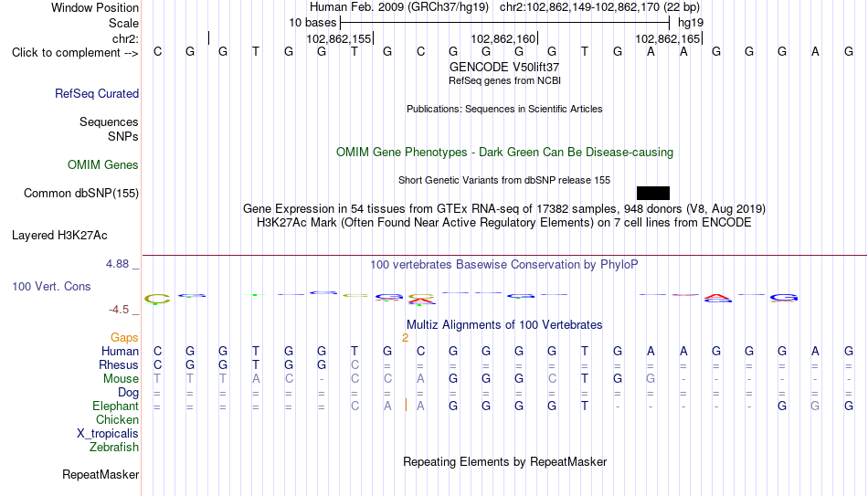Click the orange gap count '2'
868x496 pixels.
point(405,338)
